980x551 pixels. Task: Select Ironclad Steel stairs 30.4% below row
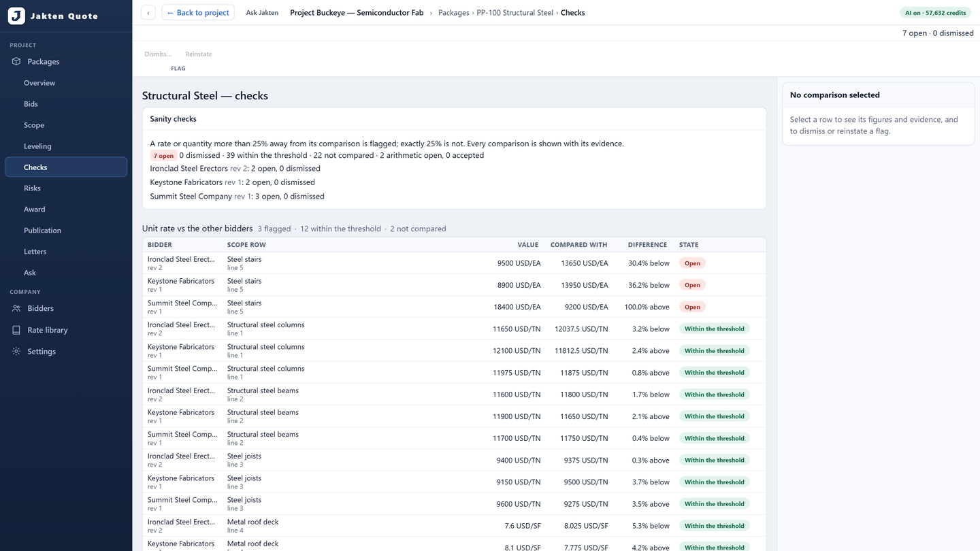point(454,263)
